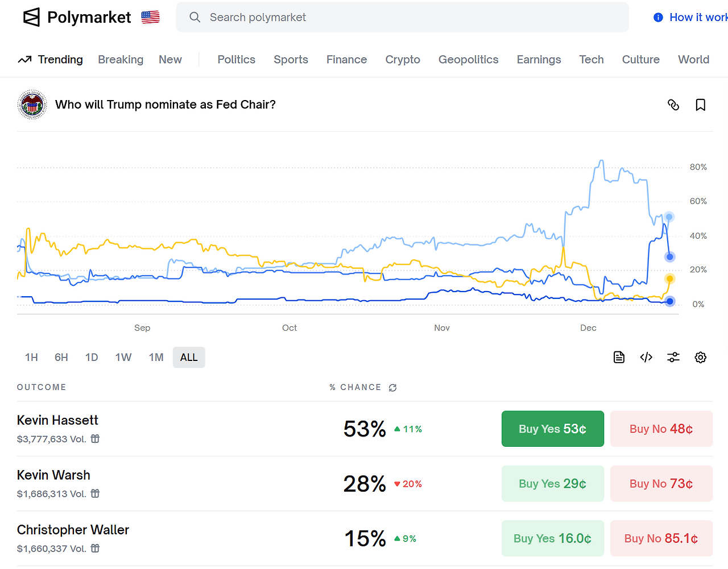This screenshot has width=728, height=569.
Task: Select the 1W time range
Action: pos(123,358)
